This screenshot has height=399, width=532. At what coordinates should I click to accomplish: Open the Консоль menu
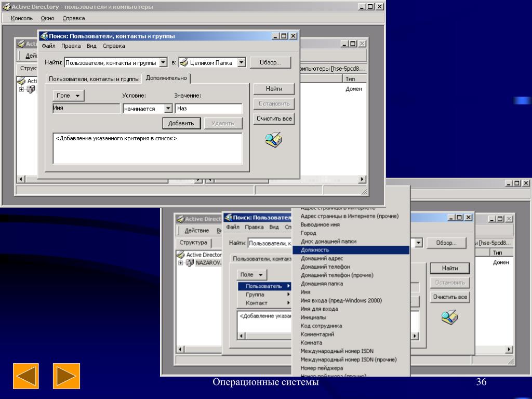coord(22,18)
